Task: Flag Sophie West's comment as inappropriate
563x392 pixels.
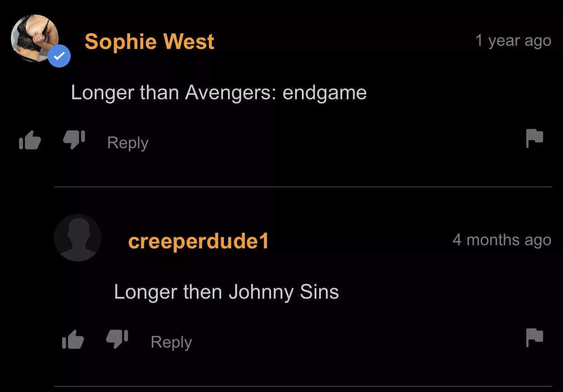Action: [534, 138]
